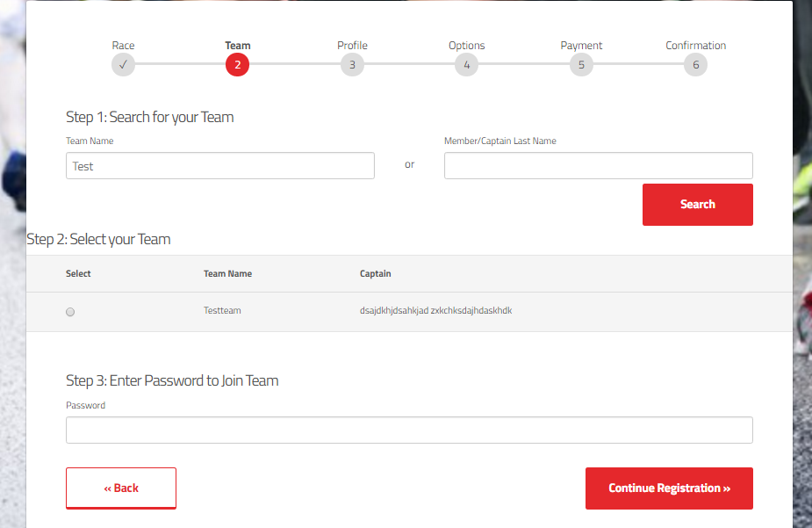Select the Testteam radio button
Screen dimensions: 812x528
click(70, 312)
